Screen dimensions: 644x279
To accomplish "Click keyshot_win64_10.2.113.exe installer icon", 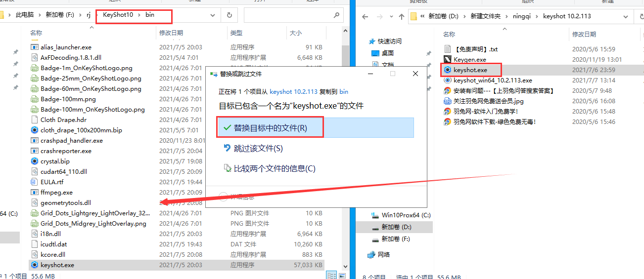I will (447, 80).
